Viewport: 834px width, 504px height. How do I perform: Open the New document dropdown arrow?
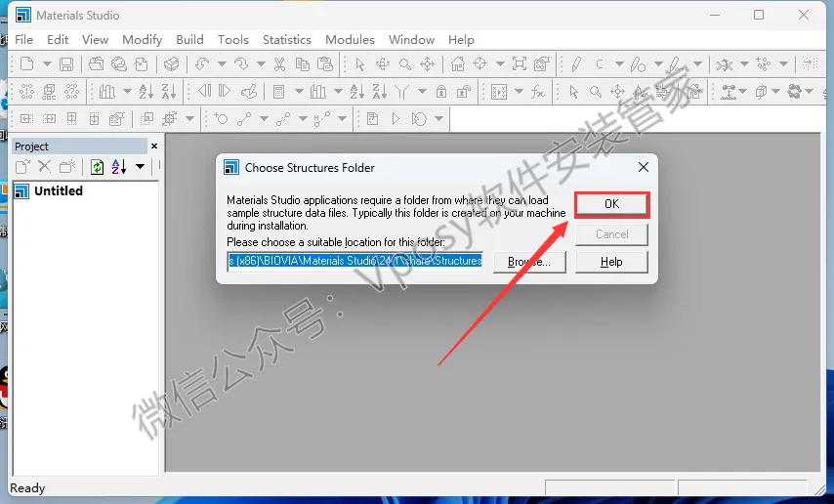[47, 64]
